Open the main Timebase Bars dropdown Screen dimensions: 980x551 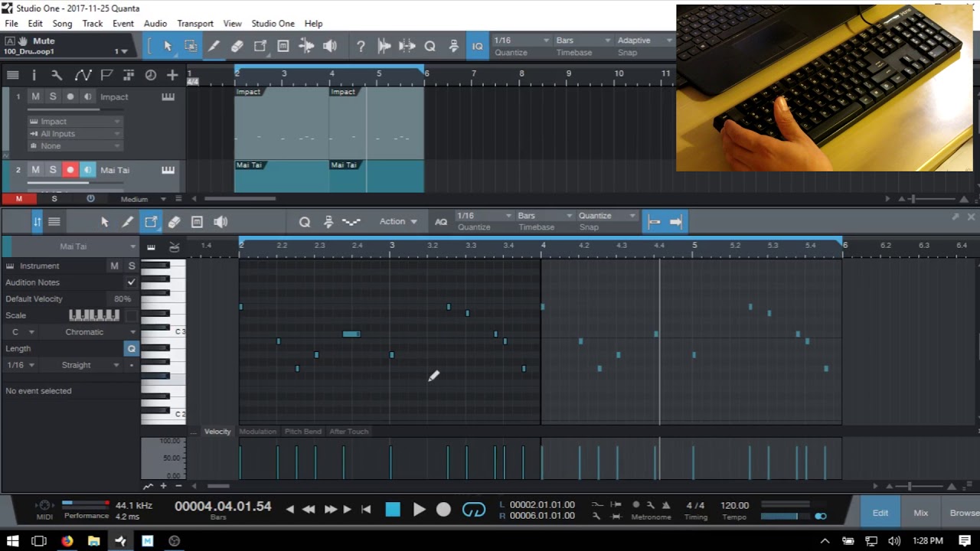[x=583, y=41]
